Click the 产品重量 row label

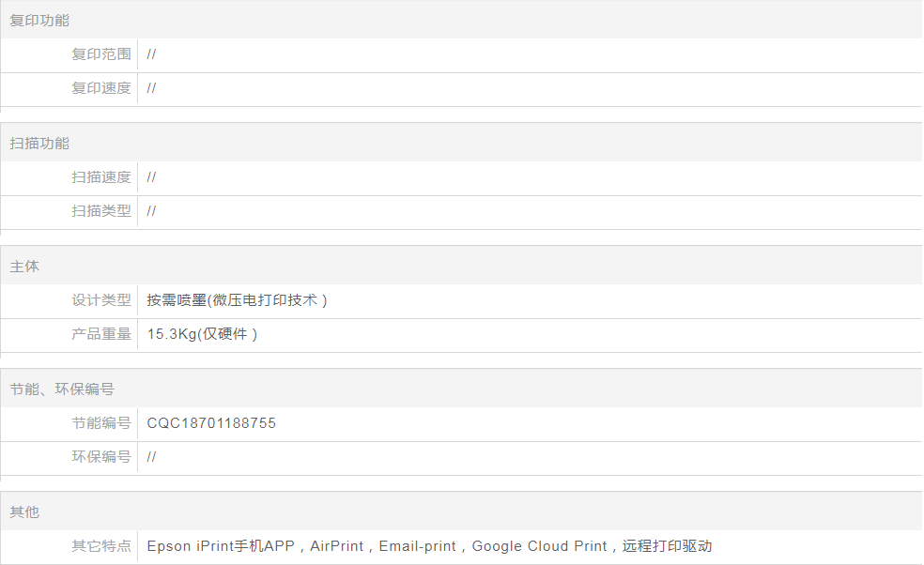pyautogui.click(x=101, y=334)
